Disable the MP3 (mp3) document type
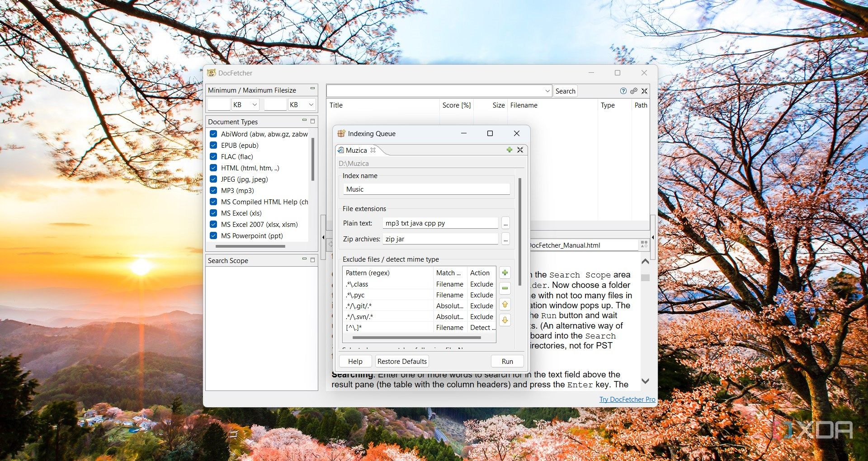This screenshot has width=868, height=461. point(213,190)
